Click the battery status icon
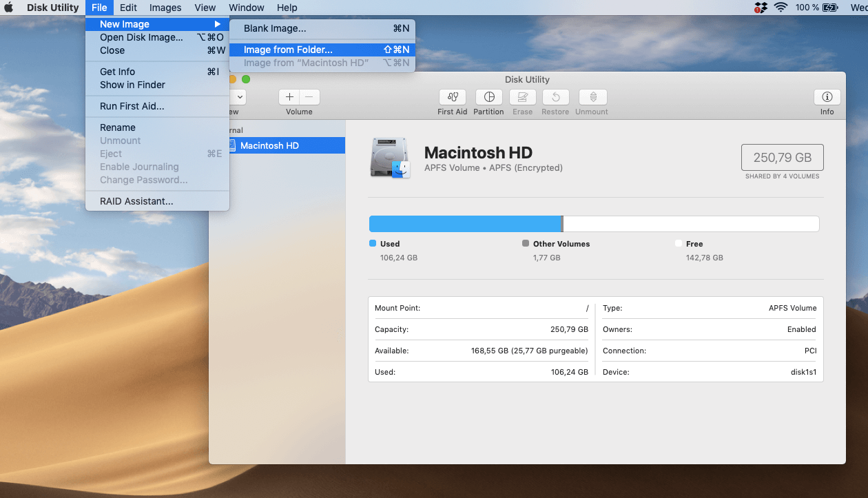 [831, 8]
